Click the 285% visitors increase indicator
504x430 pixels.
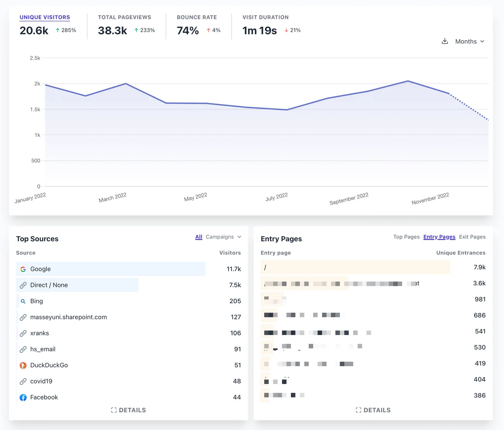[66, 30]
